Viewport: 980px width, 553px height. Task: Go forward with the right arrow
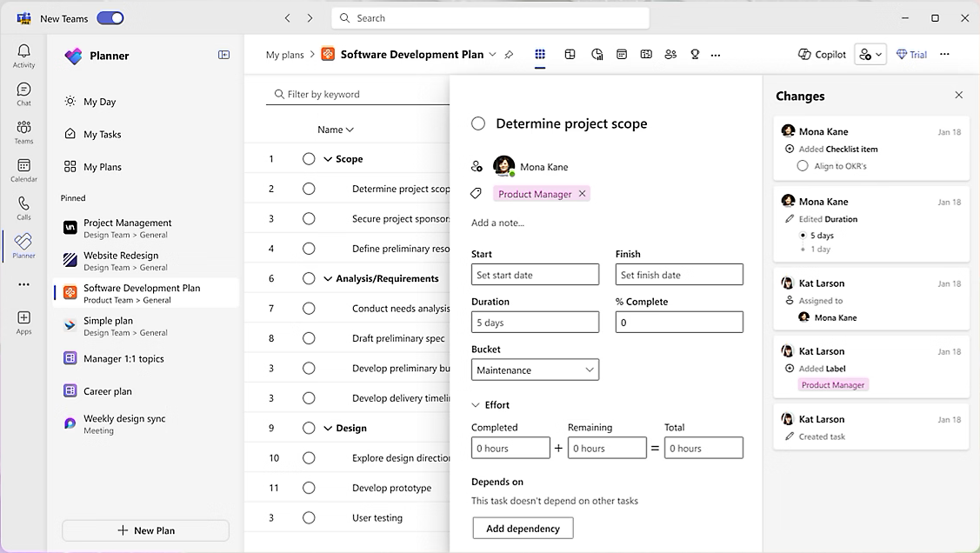pos(310,18)
